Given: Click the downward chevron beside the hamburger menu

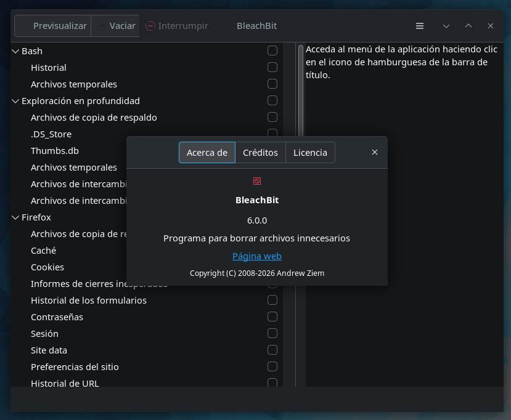Looking at the screenshot, I should tap(446, 26).
